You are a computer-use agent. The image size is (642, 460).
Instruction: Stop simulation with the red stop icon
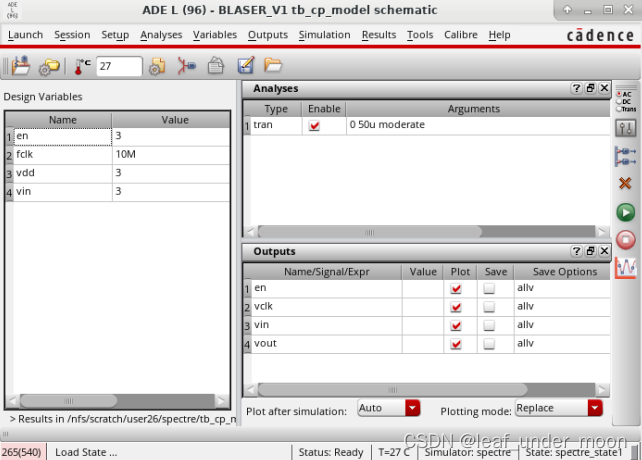tap(626, 240)
